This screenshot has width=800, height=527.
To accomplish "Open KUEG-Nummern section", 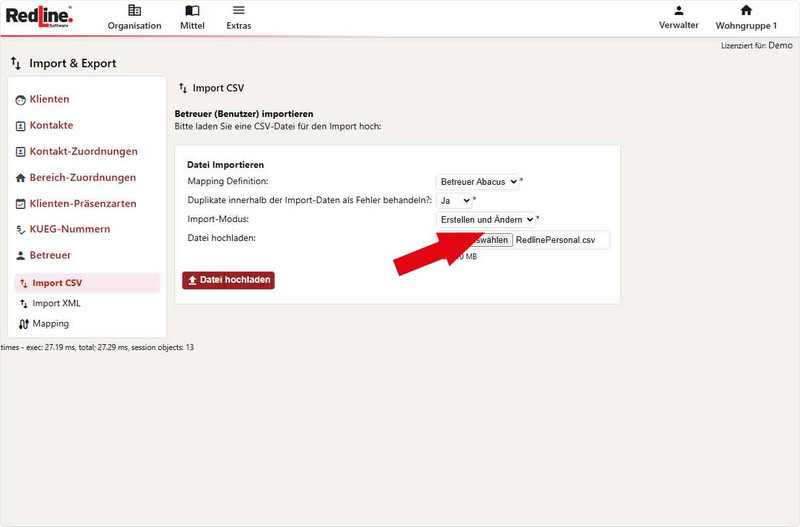I will click(x=69, y=229).
